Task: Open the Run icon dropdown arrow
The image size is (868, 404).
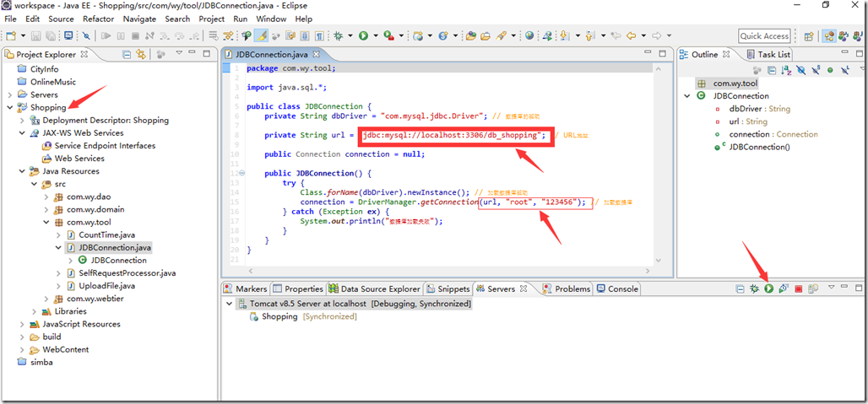Action: click(x=376, y=36)
